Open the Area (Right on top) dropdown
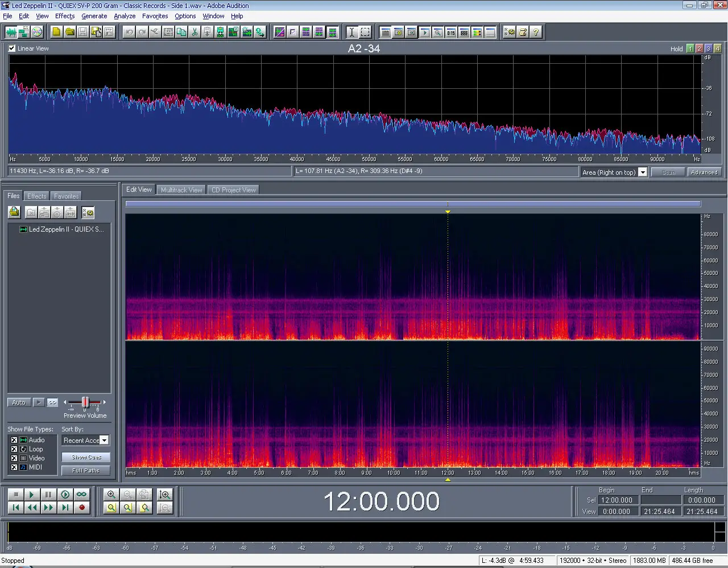 [x=643, y=172]
